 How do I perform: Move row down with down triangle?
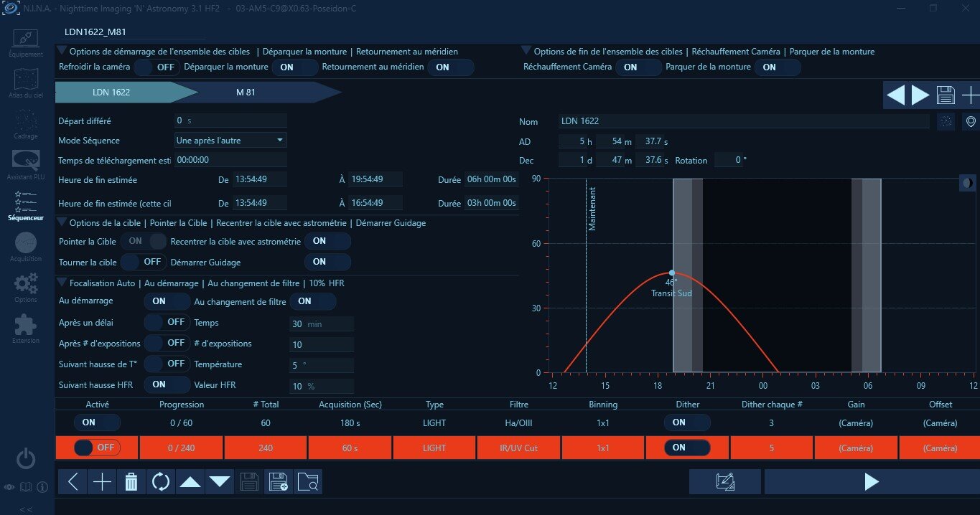click(x=220, y=482)
